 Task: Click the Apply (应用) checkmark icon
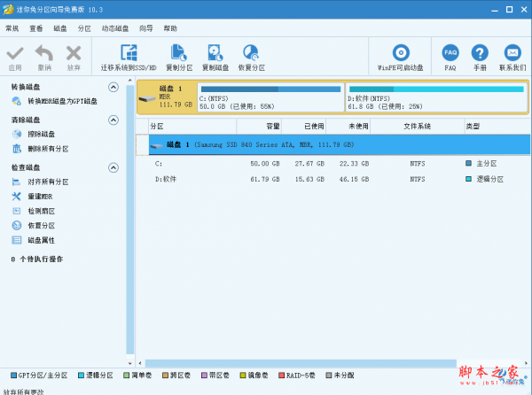[15, 53]
